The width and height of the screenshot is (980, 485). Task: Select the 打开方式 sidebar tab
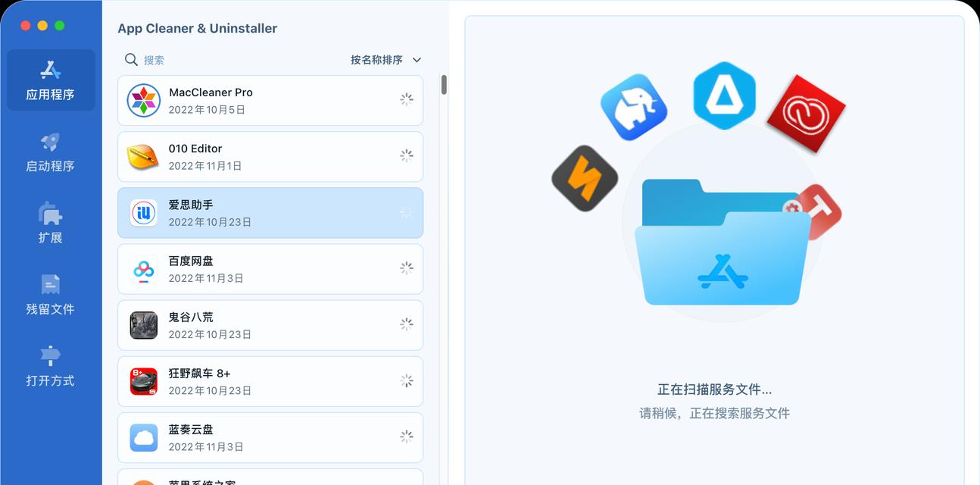point(51,366)
